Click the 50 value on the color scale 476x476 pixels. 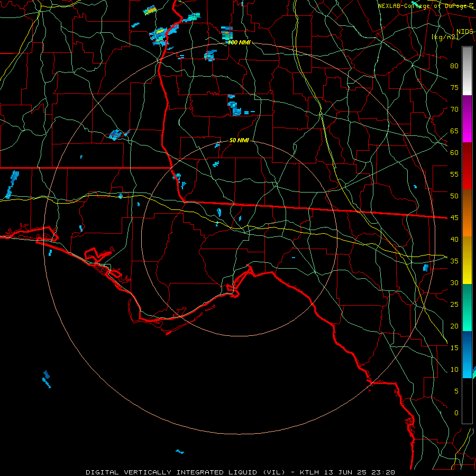454,196
